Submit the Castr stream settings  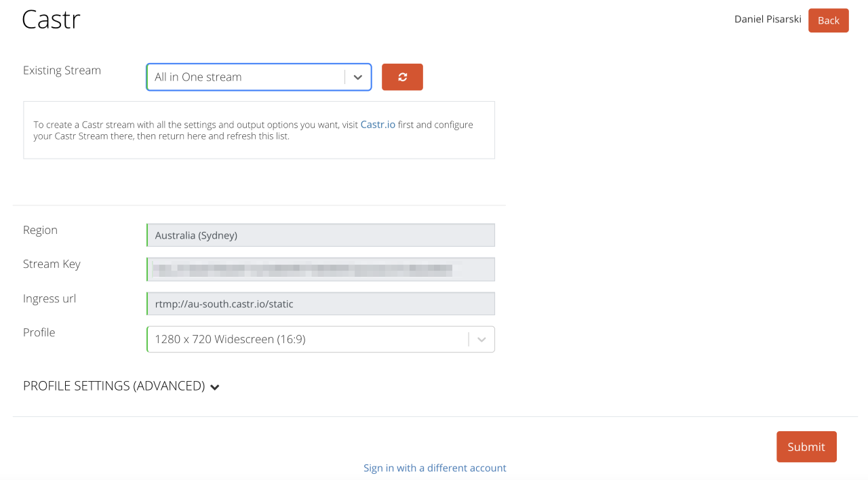806,447
